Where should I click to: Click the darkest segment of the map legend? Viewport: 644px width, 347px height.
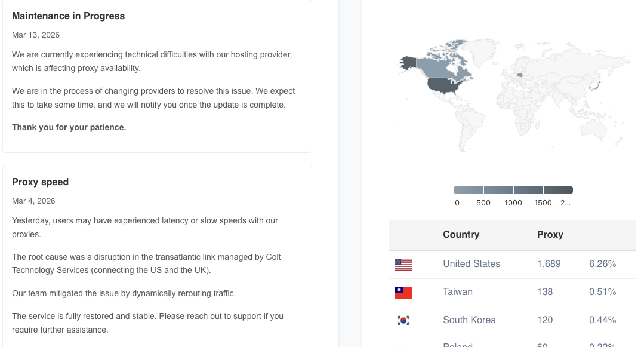tap(558, 190)
